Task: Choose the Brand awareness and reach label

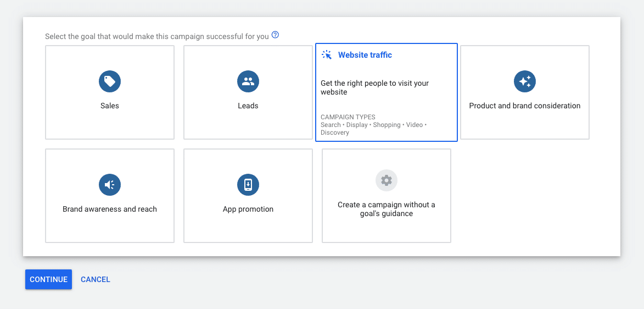Action: click(x=110, y=209)
